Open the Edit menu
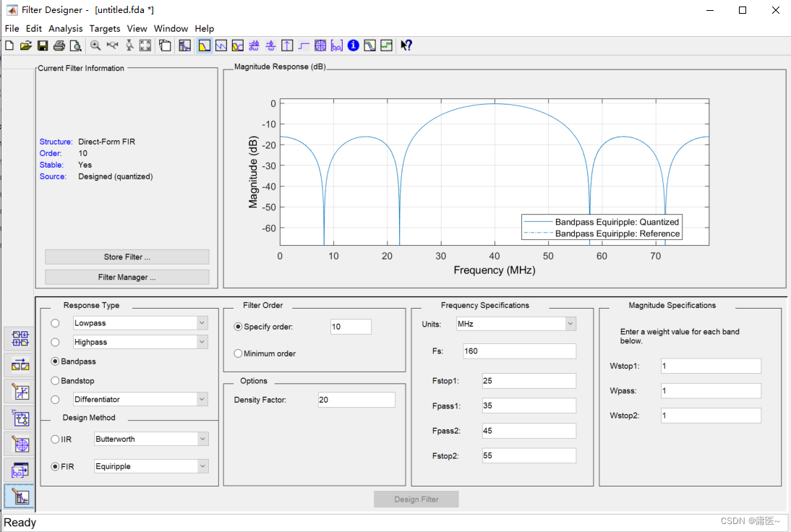This screenshot has width=791, height=532. click(x=34, y=29)
